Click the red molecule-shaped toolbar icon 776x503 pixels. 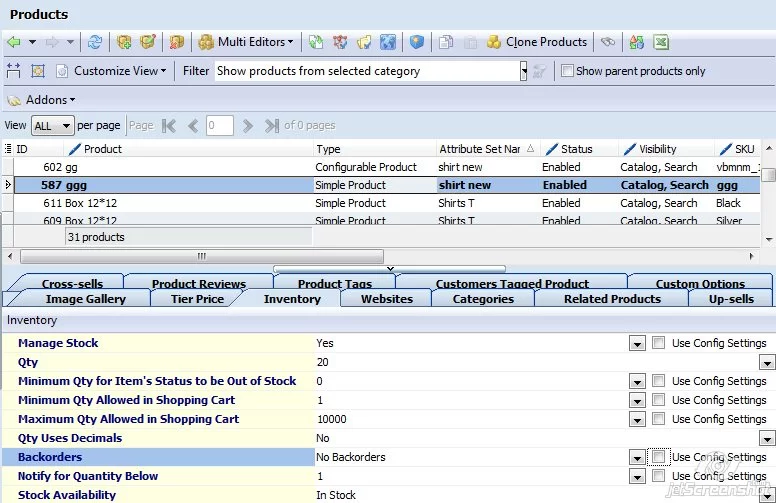point(340,43)
